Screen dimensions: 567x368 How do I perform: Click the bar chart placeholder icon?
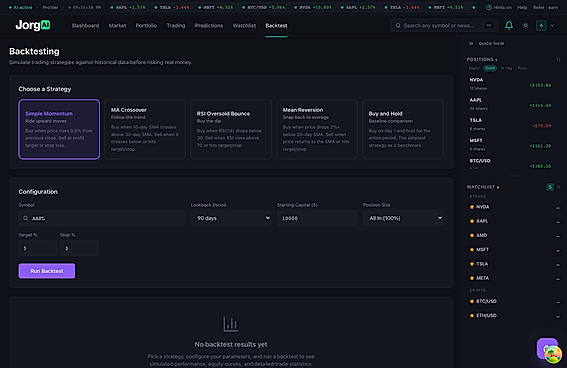point(231,324)
